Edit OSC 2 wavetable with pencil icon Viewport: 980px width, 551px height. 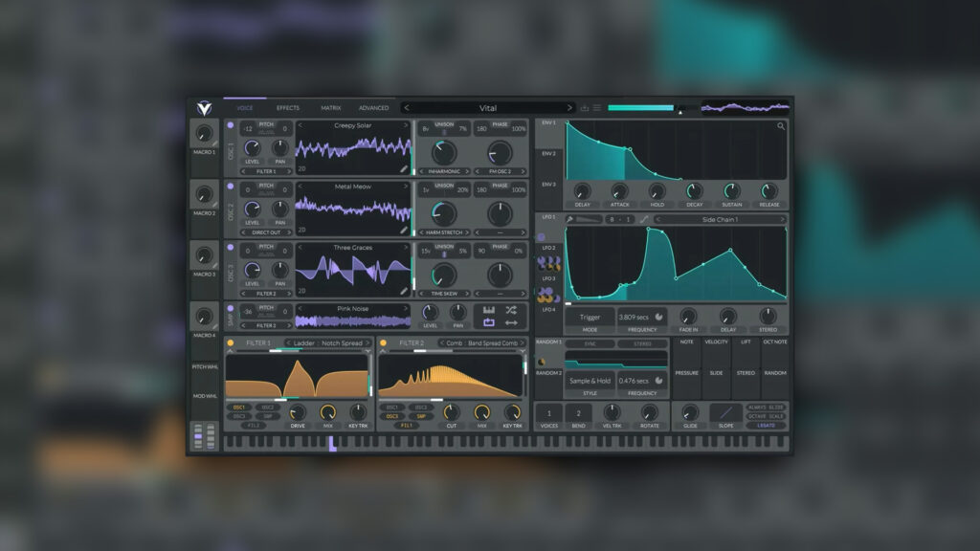click(404, 230)
